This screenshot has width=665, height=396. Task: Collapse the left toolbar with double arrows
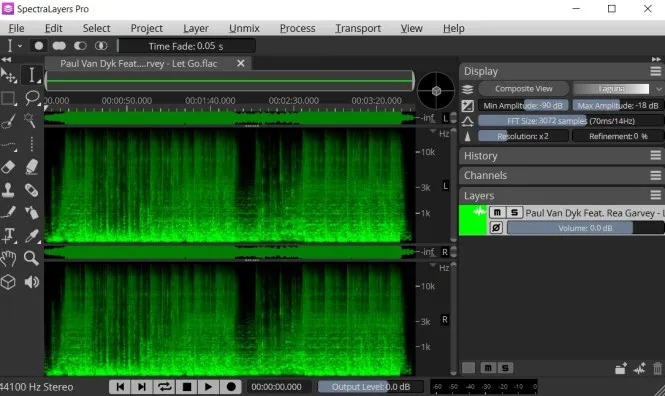pos(6,60)
